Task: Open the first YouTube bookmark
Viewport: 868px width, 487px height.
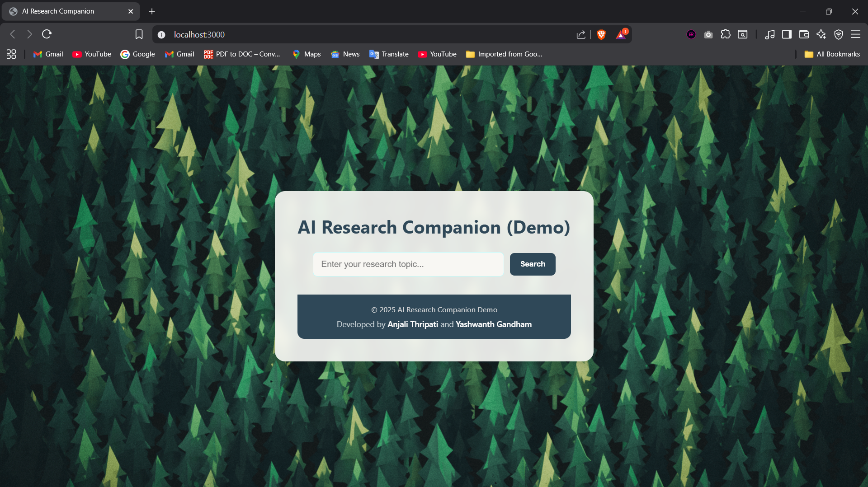Action: pos(92,54)
